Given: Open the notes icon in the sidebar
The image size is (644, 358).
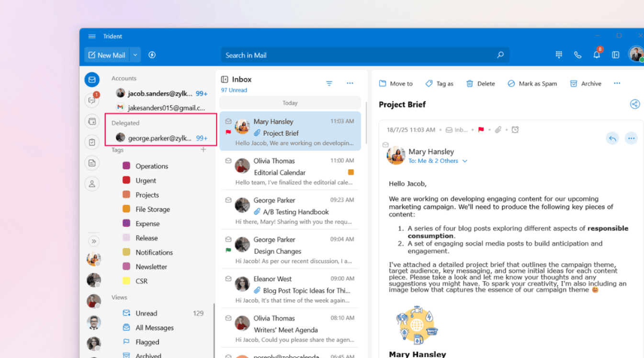Looking at the screenshot, I should pyautogui.click(x=92, y=163).
